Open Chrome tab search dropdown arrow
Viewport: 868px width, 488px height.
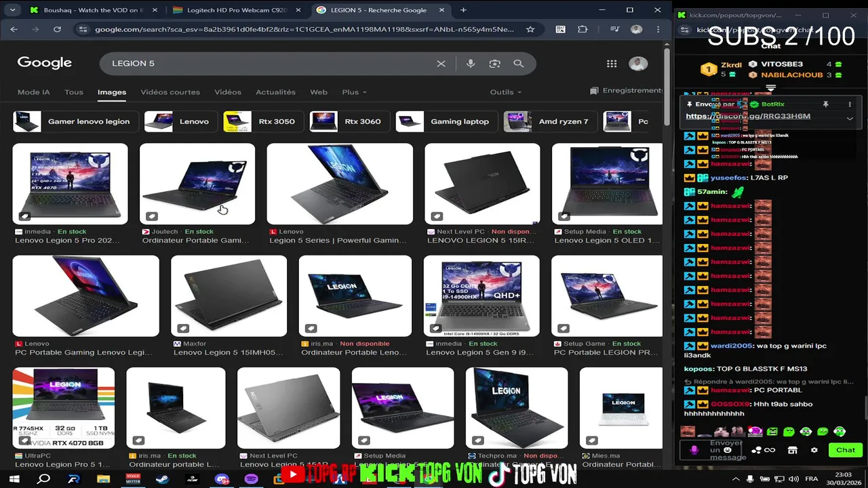[12, 10]
